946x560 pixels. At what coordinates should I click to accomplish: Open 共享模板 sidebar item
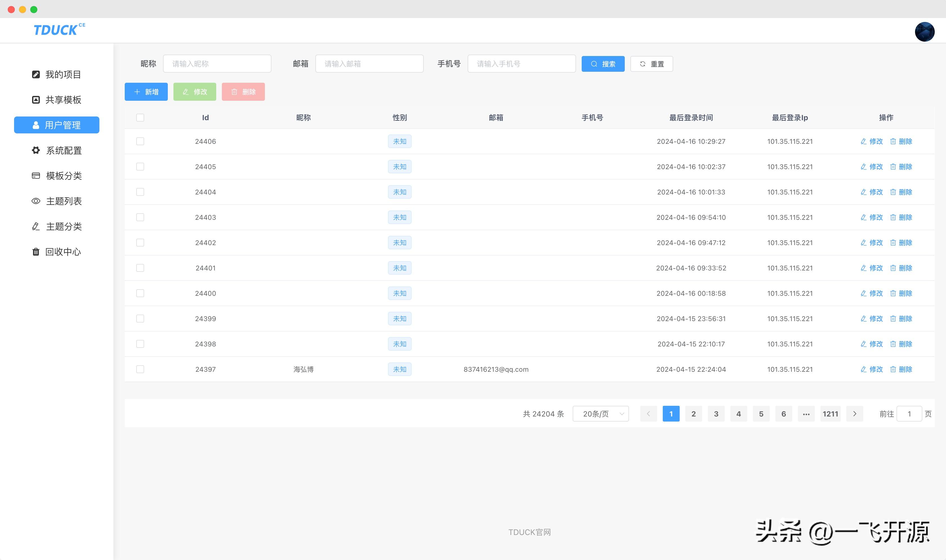57,100
